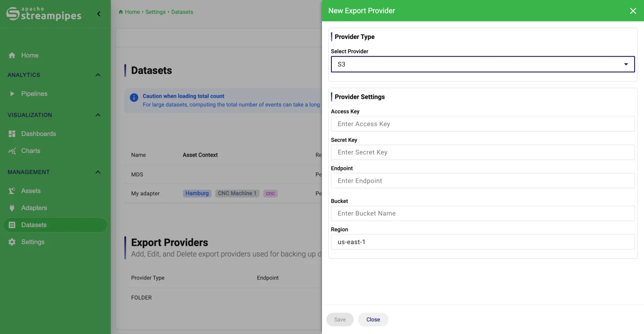
Task: Click the Dashboards grid icon
Action: (12, 134)
